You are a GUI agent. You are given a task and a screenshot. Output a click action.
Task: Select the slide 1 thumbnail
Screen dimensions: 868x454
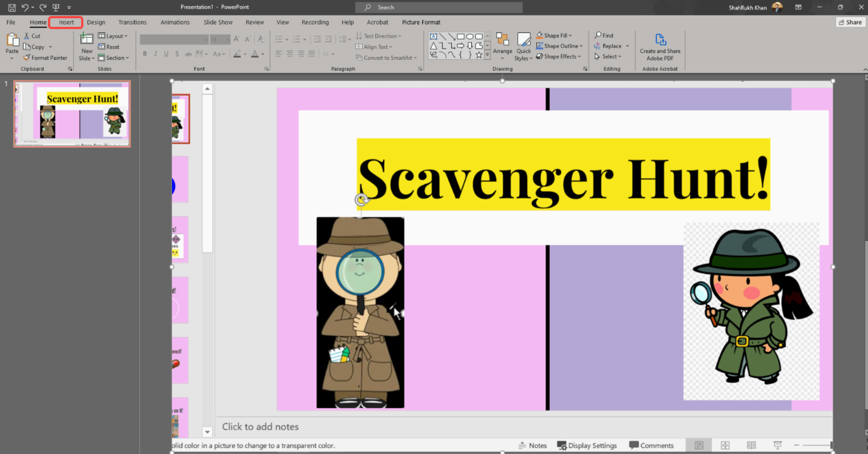pyautogui.click(x=72, y=114)
